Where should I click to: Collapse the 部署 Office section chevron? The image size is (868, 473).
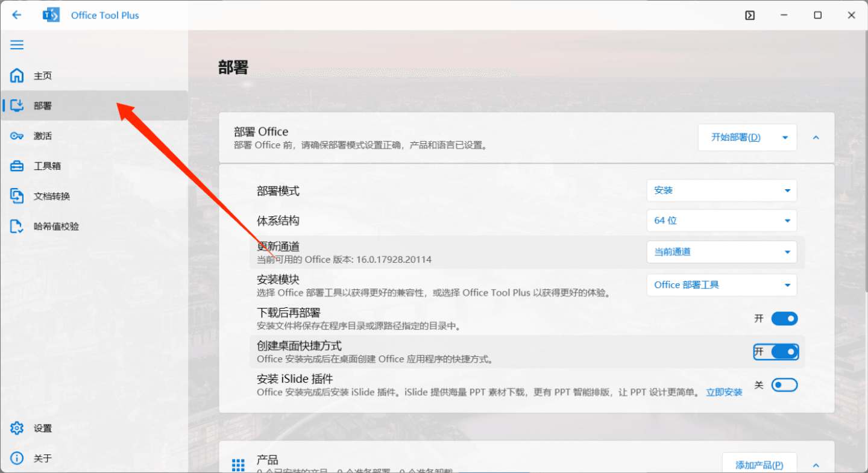point(816,137)
